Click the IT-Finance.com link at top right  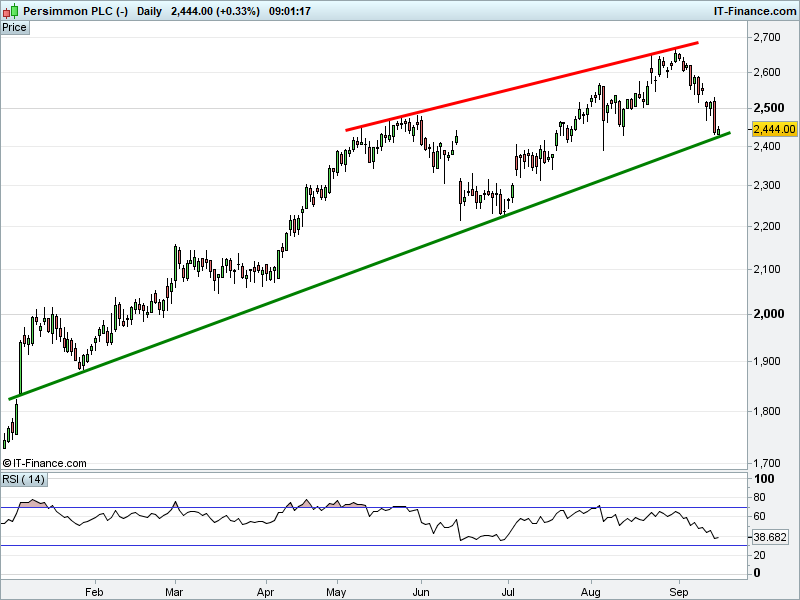(x=755, y=11)
